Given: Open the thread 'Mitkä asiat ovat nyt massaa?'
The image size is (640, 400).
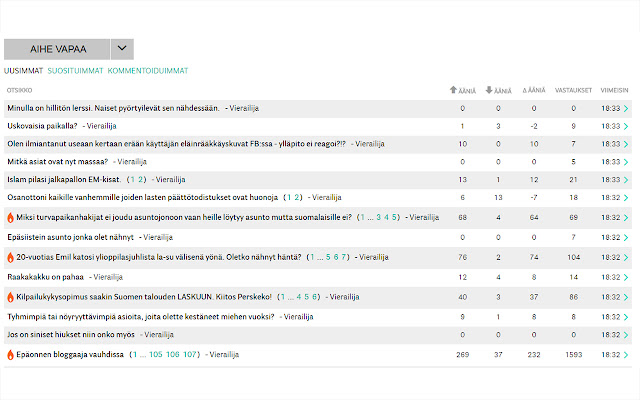Looking at the screenshot, I should coord(58,160).
